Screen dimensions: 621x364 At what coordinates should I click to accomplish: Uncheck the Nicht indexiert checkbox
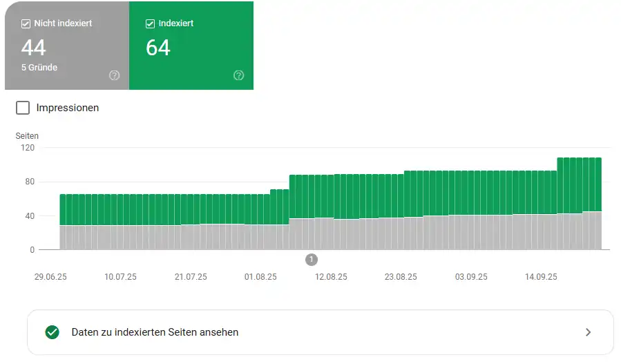click(x=26, y=23)
